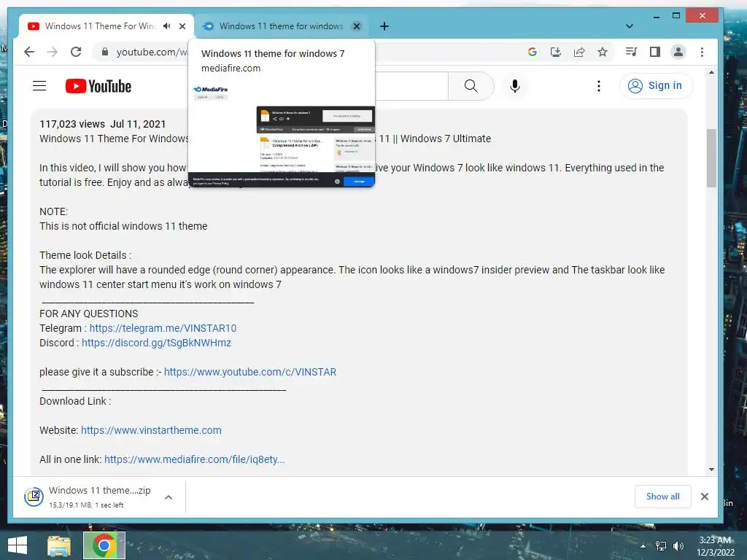Image resolution: width=747 pixels, height=560 pixels.
Task: Reload the YouTube page
Action: pos(76,52)
